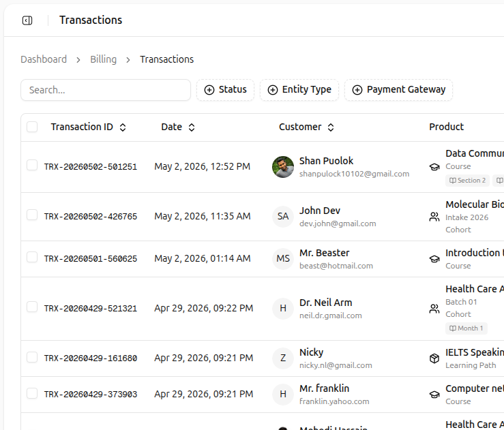
Task: Click the Learning Path product label
Action: coord(471,365)
